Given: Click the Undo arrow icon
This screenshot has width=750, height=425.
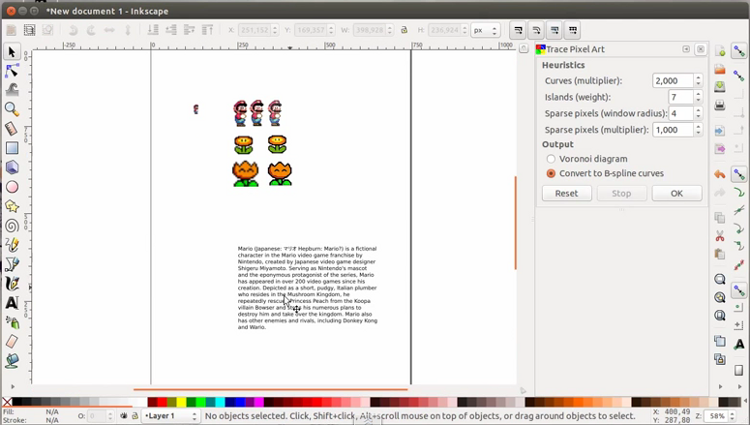Looking at the screenshot, I should [x=720, y=174].
